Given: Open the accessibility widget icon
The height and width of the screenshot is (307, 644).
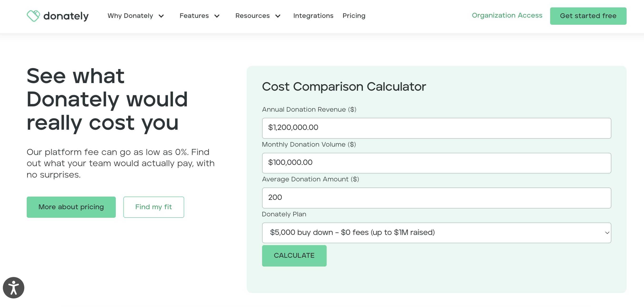Looking at the screenshot, I should coord(14,287).
